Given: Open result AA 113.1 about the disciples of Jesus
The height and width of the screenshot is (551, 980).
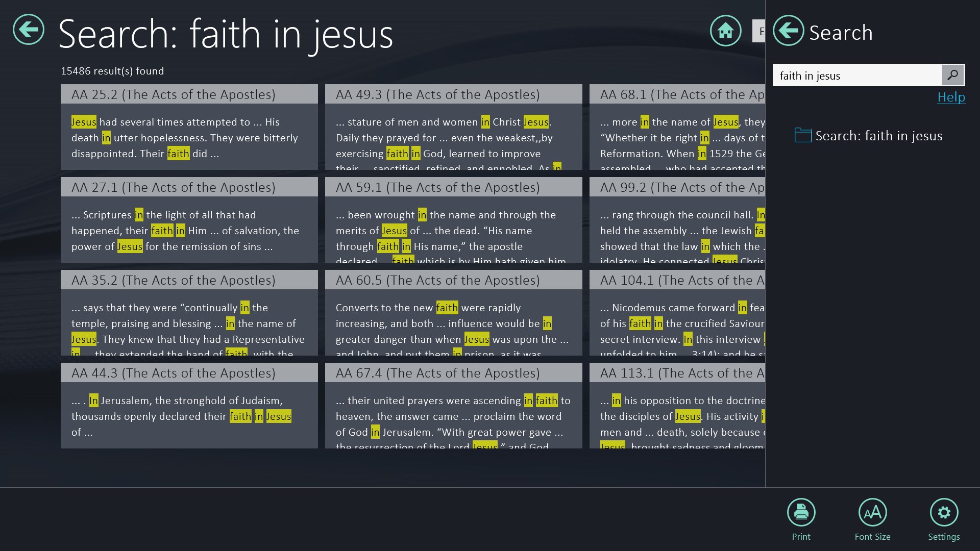Looking at the screenshot, I should point(679,406).
